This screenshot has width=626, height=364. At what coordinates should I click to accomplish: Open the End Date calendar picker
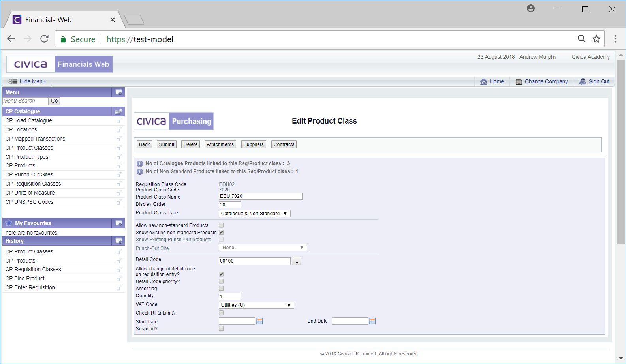click(x=372, y=321)
